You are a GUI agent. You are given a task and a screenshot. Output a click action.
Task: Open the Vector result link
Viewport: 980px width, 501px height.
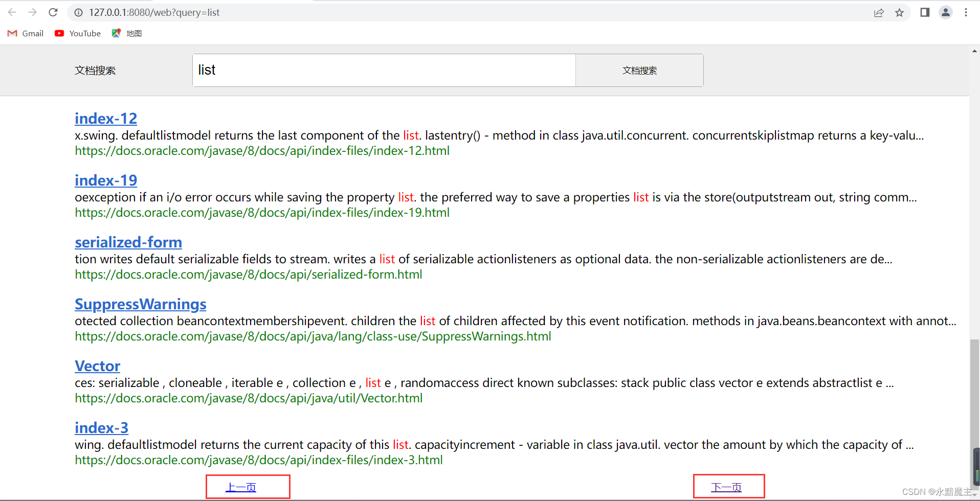point(98,366)
